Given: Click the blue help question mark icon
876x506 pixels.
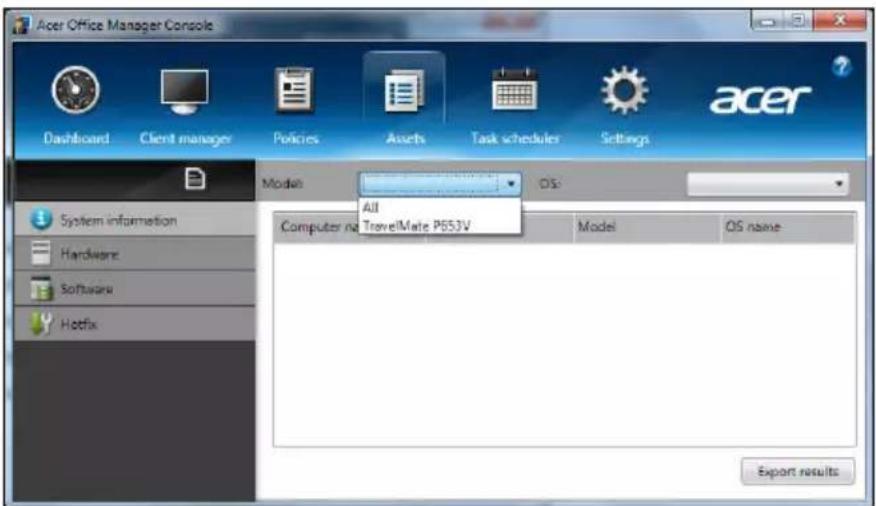Looking at the screenshot, I should click(841, 67).
